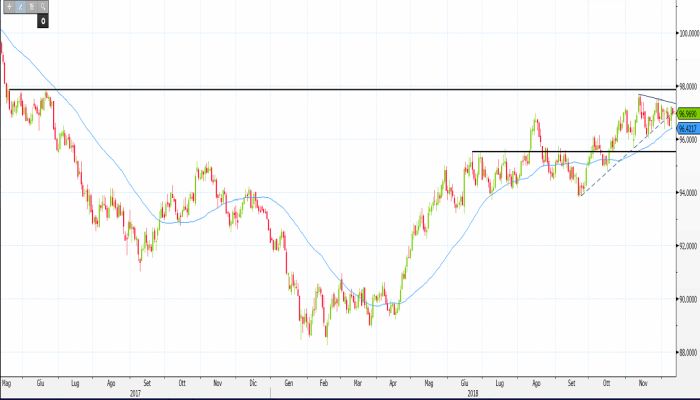Click the 'Dic' month label on time axis
Image resolution: width=700 pixels, height=400 pixels.
pos(253,383)
